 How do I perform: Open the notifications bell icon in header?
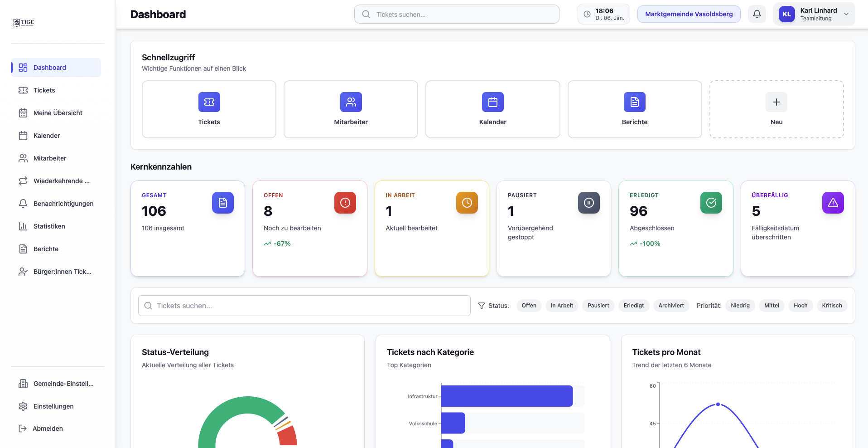(x=757, y=14)
